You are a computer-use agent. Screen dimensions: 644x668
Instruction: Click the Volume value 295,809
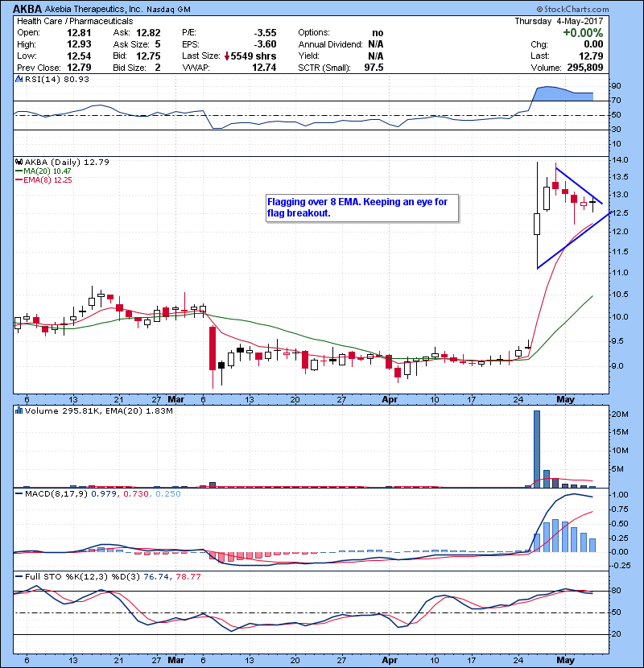tap(584, 68)
